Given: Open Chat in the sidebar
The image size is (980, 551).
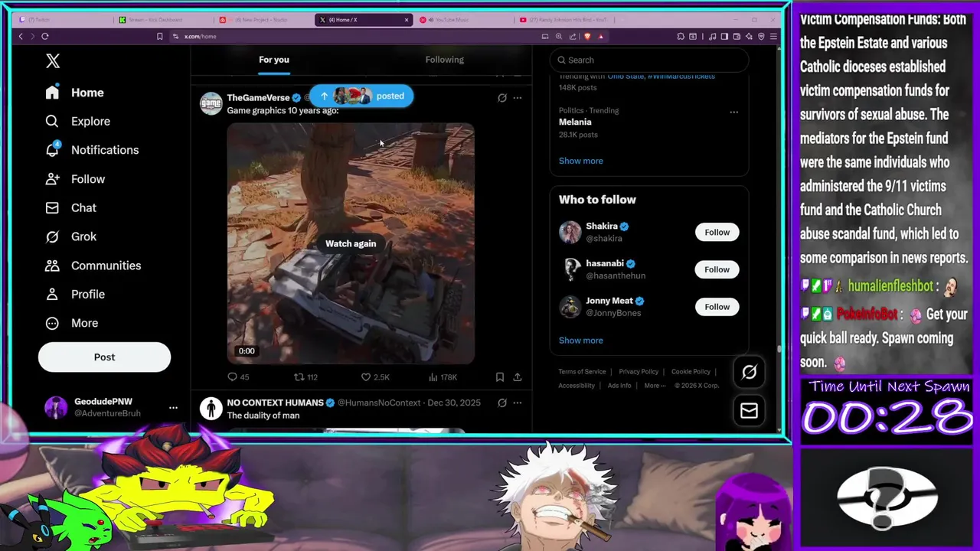Looking at the screenshot, I should tap(70, 207).
